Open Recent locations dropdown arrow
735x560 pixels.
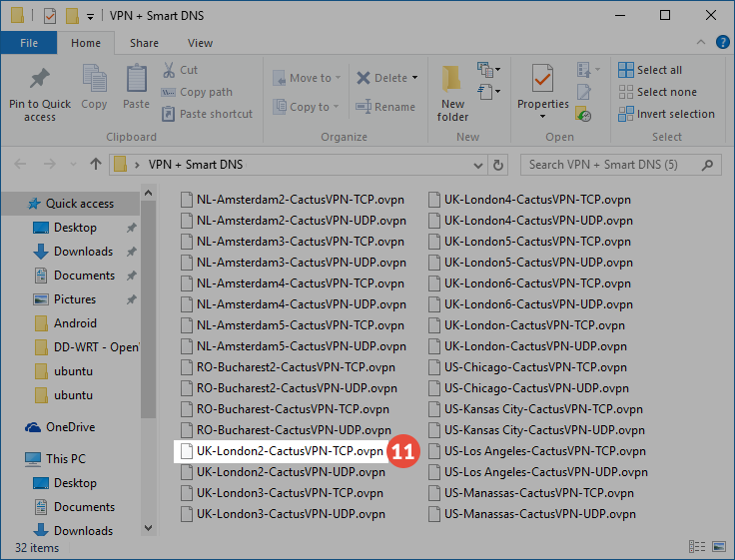[73, 165]
